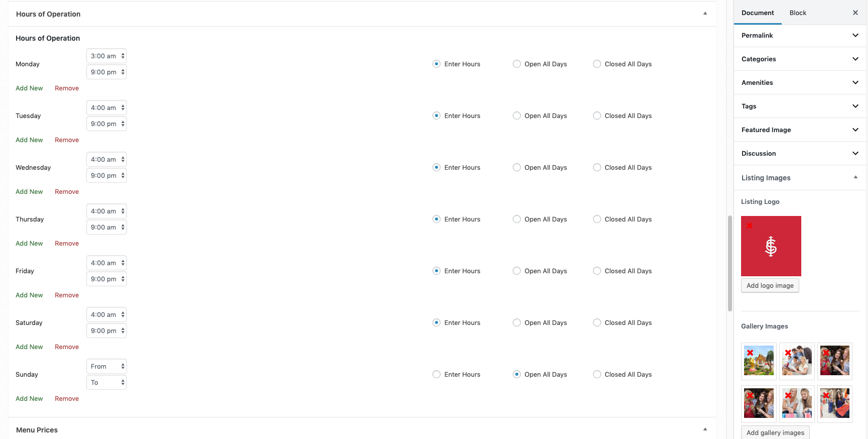
Task: Click Add New link under Friday
Action: [x=29, y=295]
